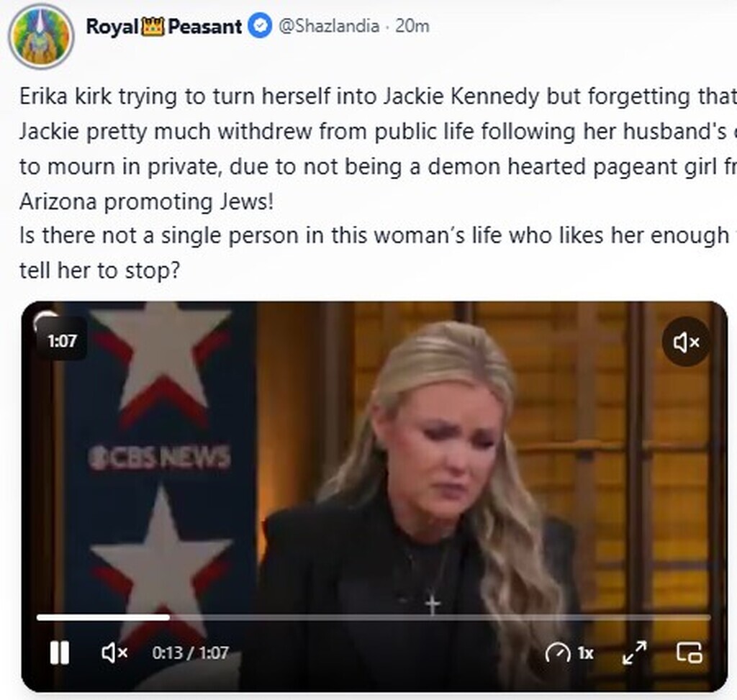Click the 0:13 / 1:07 elapsed time readout
The width and height of the screenshot is (737, 700).
(190, 653)
